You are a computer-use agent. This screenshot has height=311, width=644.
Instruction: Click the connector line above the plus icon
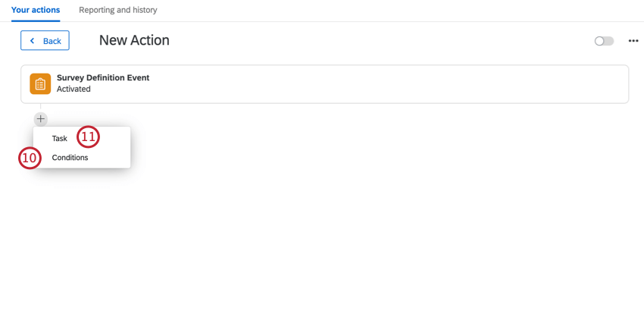[x=41, y=108]
